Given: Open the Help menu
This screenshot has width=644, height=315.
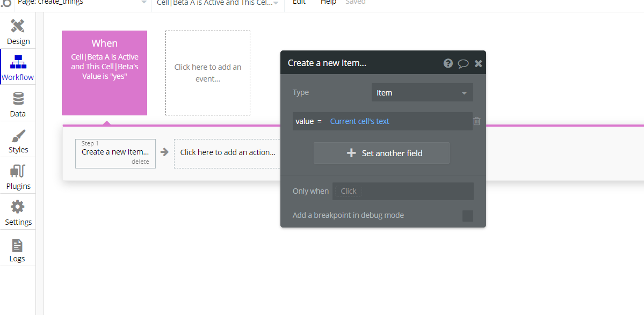Looking at the screenshot, I should [328, 3].
